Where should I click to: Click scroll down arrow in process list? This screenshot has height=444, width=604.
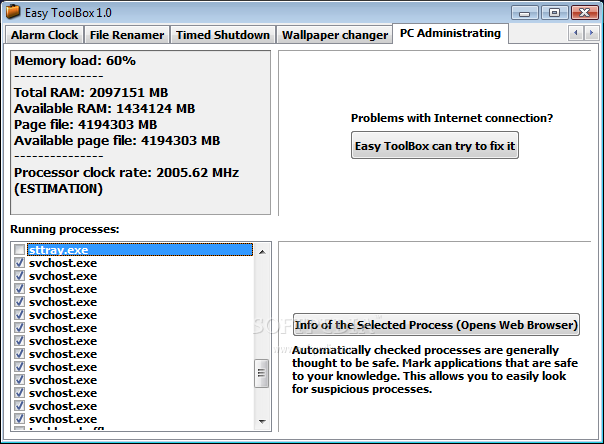coord(262,421)
